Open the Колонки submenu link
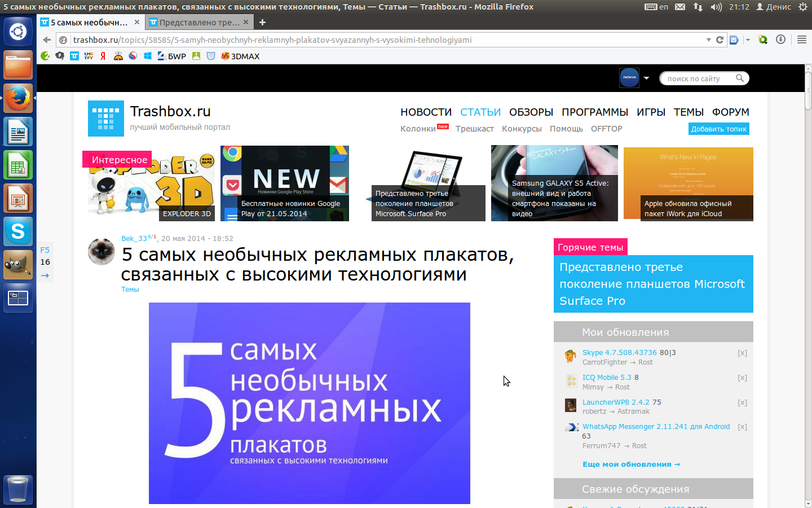The image size is (812, 508). 418,129
